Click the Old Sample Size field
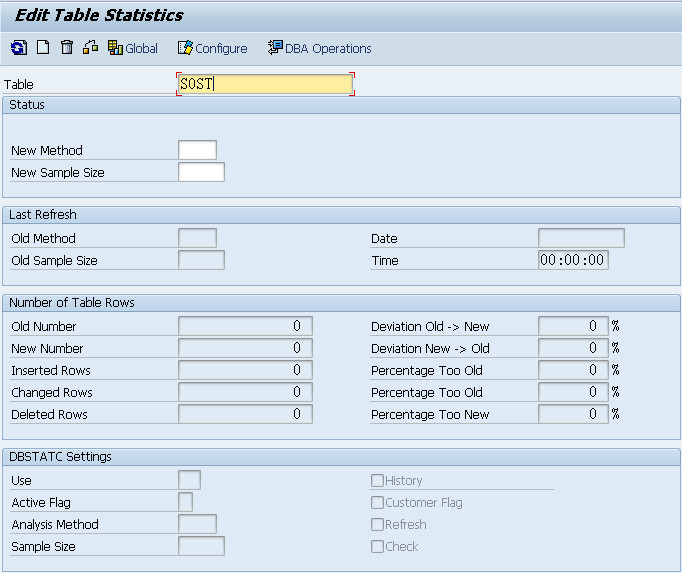 click(201, 260)
